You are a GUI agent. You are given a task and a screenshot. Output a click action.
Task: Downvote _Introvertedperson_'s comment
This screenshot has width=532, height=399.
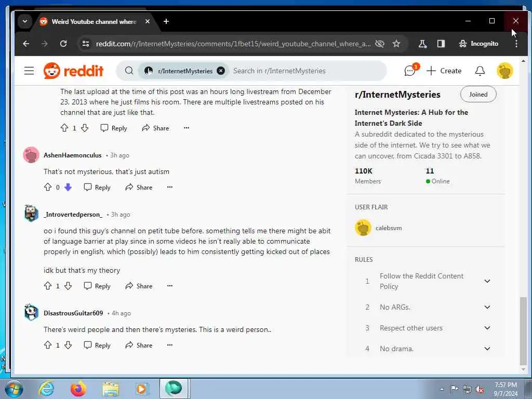(x=68, y=286)
